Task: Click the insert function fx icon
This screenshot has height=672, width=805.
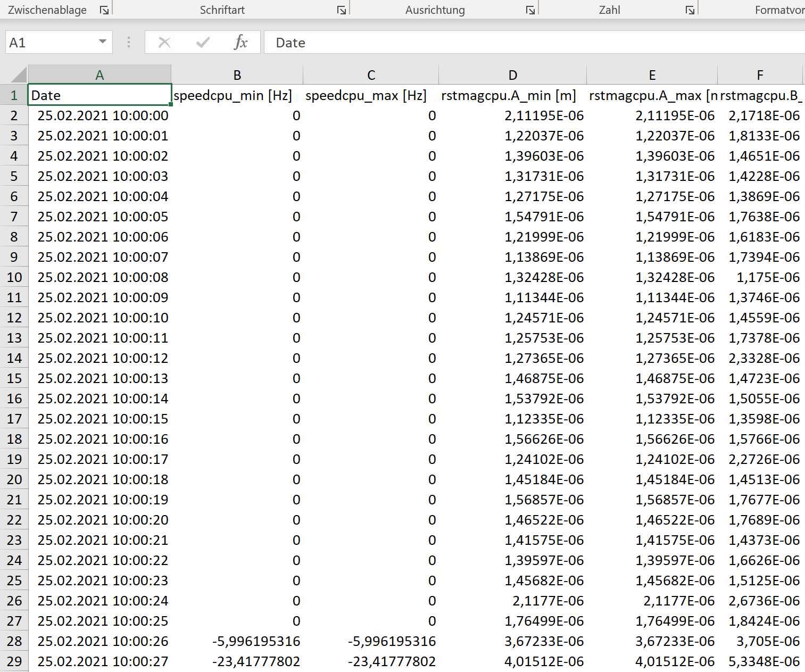Action: [x=240, y=43]
